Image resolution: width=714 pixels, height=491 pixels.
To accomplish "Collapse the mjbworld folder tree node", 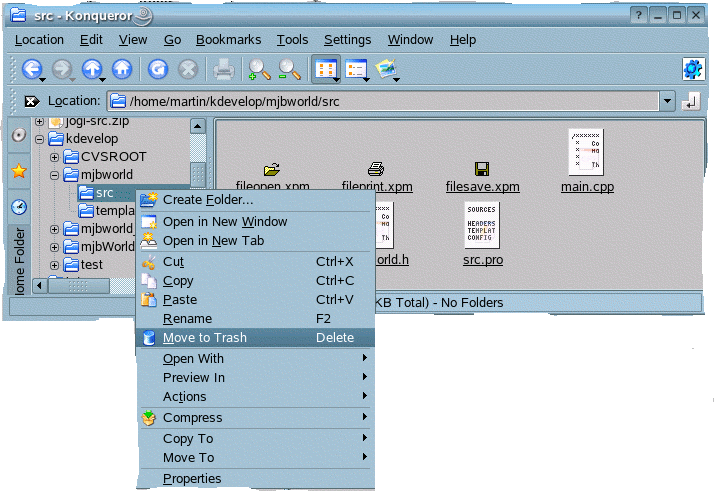I will click(x=55, y=175).
